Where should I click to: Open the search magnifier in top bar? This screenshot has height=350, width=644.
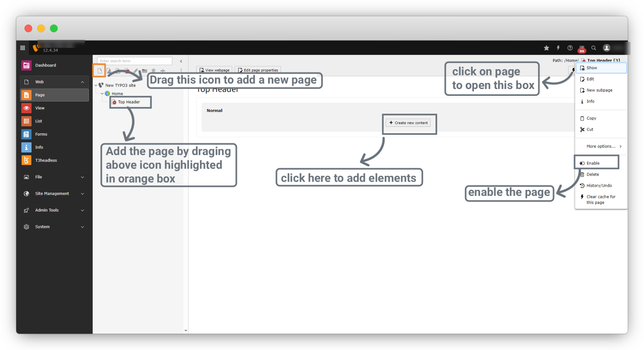[x=594, y=48]
